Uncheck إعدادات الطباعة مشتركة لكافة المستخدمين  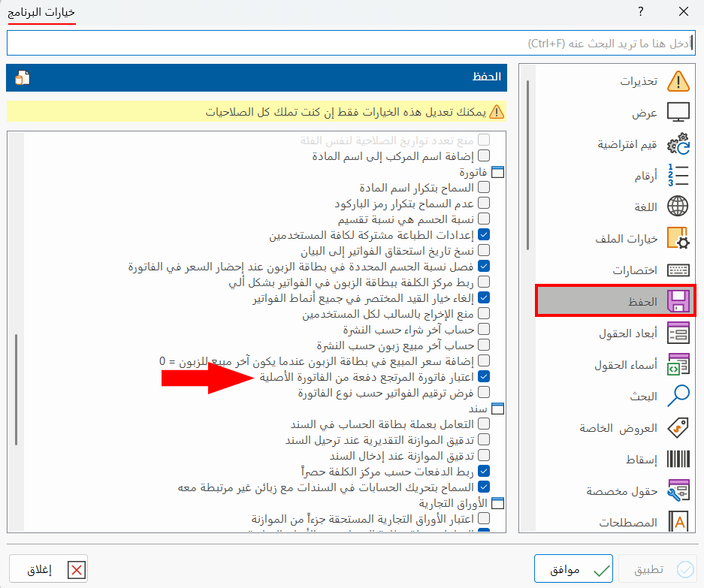tap(485, 234)
